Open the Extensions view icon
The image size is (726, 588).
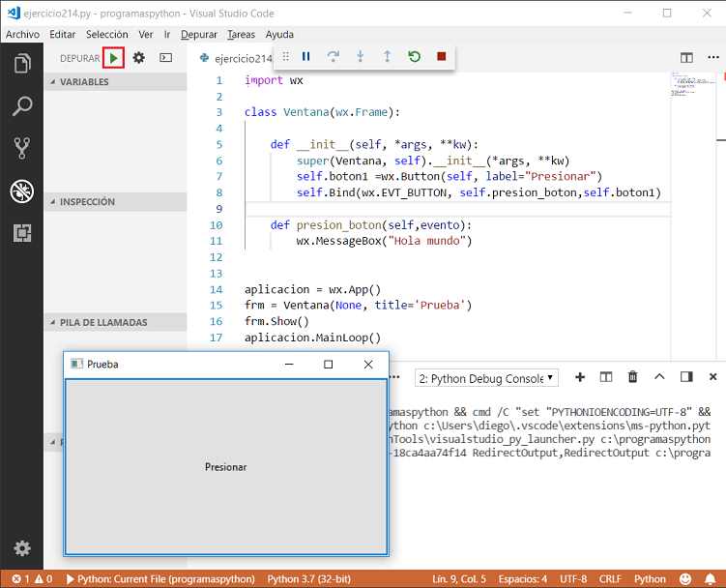click(x=22, y=233)
